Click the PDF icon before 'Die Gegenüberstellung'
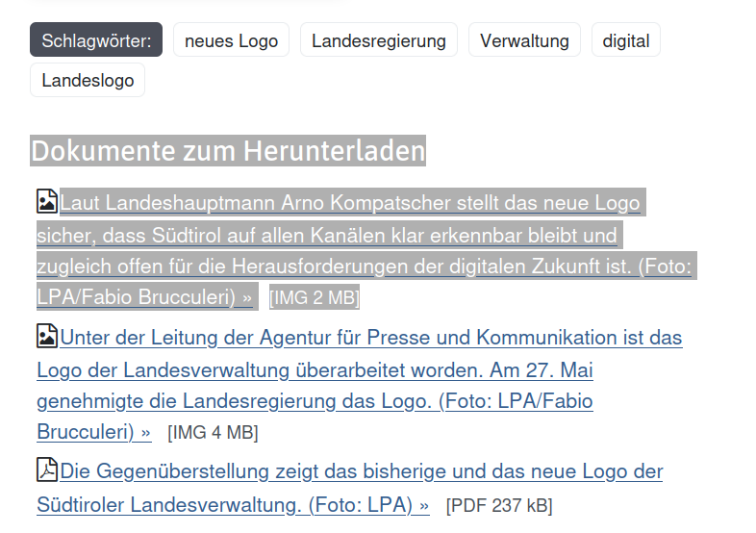 (x=47, y=470)
